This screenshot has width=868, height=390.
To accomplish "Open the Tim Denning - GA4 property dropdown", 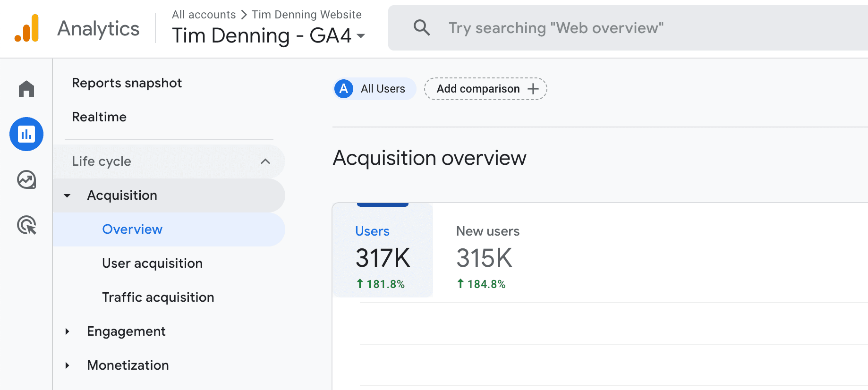I will click(268, 35).
